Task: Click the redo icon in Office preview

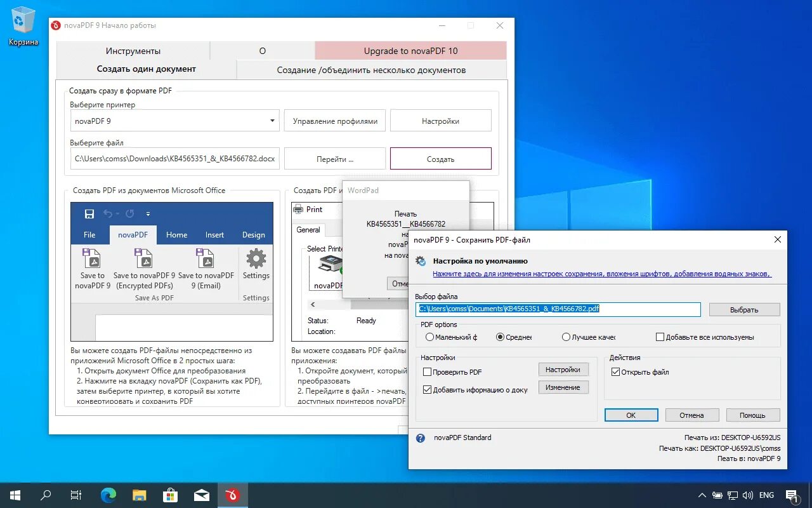Action: click(x=129, y=214)
